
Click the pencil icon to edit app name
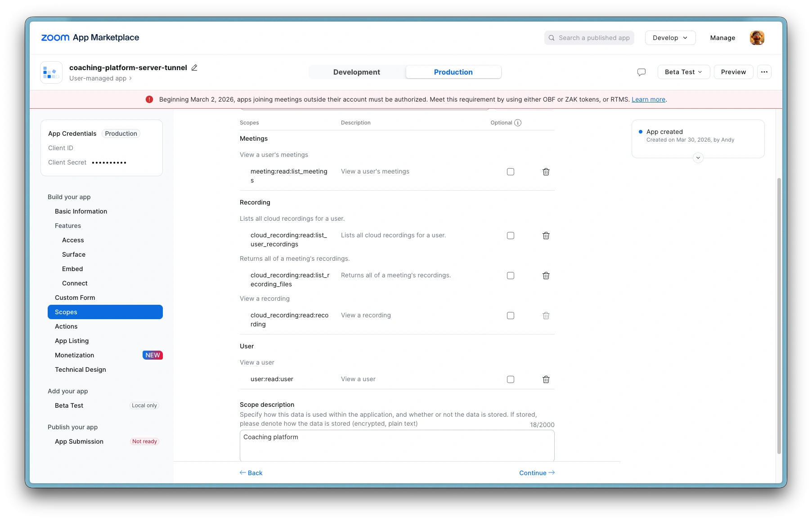click(x=194, y=67)
